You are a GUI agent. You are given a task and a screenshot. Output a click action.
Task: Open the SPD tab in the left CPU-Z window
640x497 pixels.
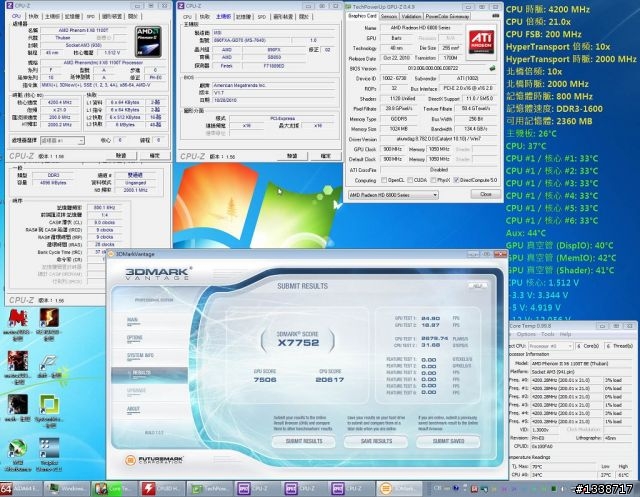pyautogui.click(x=91, y=16)
